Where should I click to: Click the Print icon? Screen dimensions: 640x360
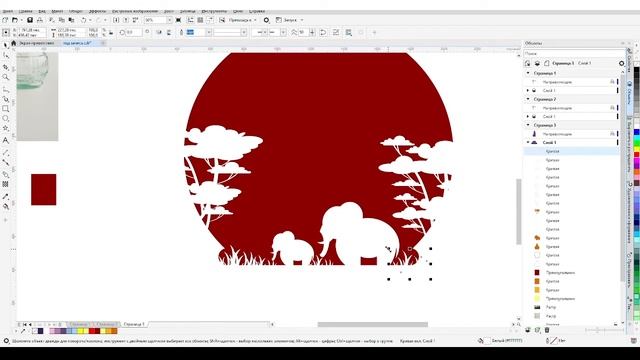40,20
